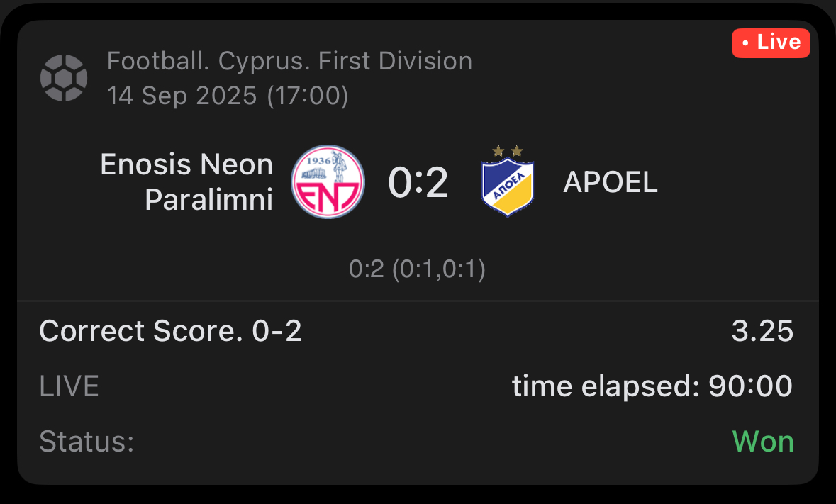
Task: Open the APOEL club crest
Action: [508, 186]
